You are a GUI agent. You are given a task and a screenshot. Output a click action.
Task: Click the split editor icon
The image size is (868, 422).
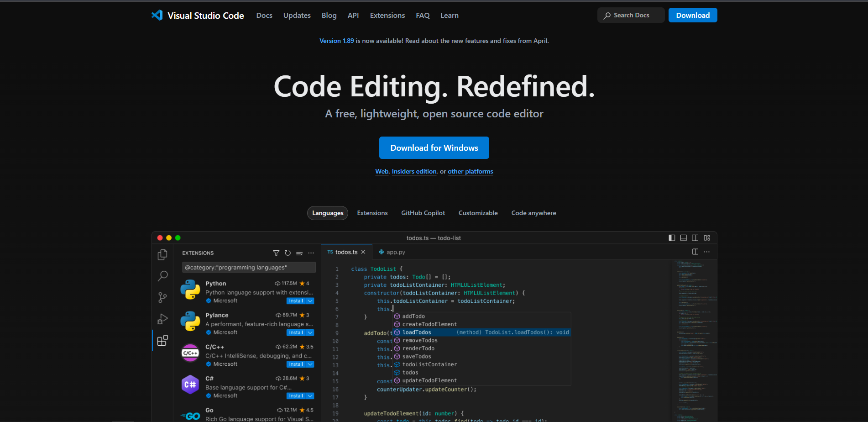point(695,252)
